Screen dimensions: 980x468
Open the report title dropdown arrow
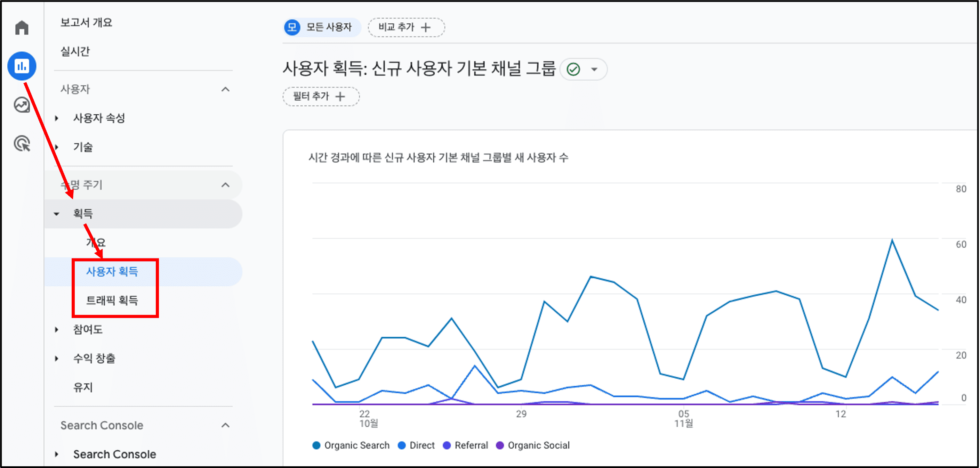(594, 69)
